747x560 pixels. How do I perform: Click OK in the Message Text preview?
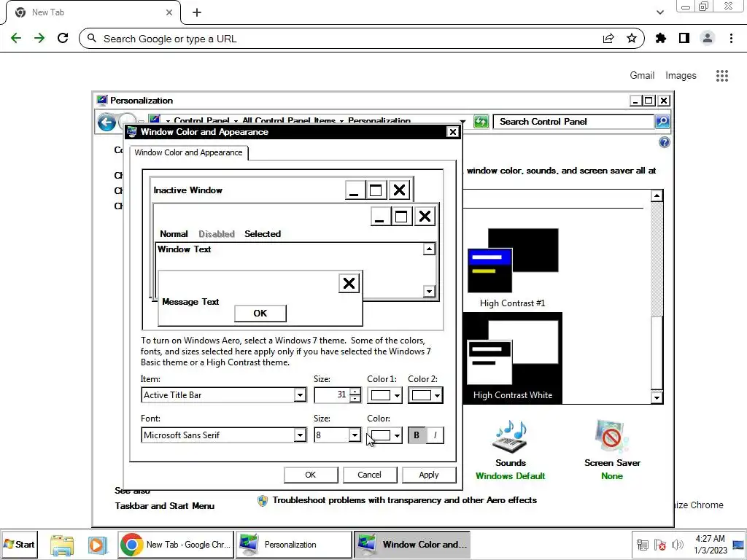click(260, 314)
